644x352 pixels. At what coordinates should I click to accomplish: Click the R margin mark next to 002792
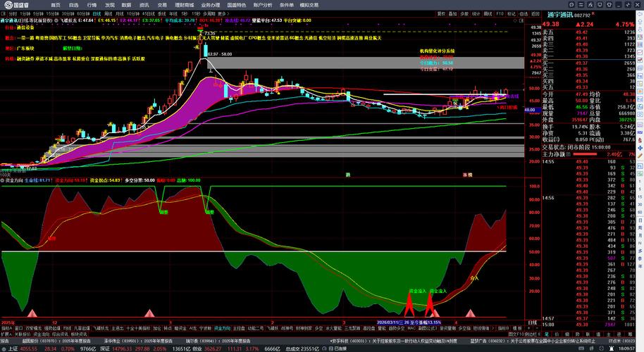(593, 13)
